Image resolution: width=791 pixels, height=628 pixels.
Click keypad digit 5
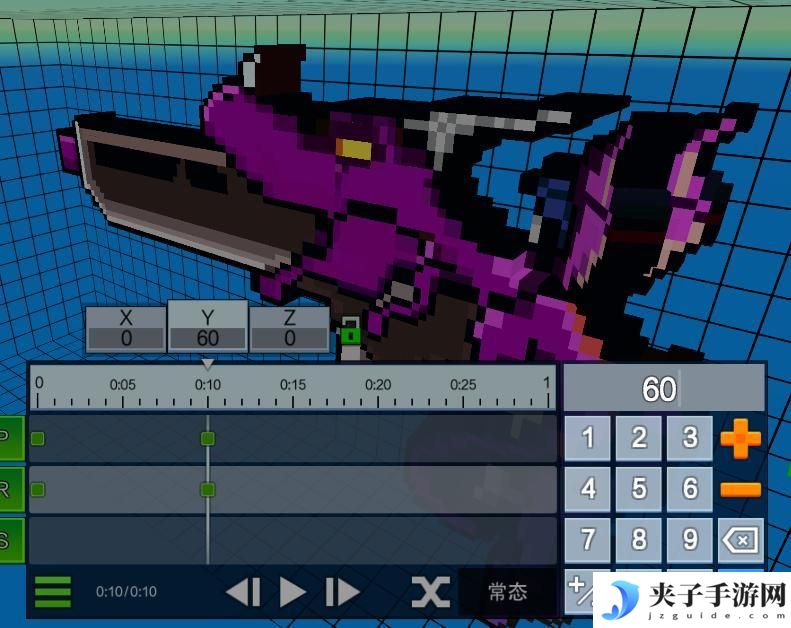pyautogui.click(x=639, y=489)
